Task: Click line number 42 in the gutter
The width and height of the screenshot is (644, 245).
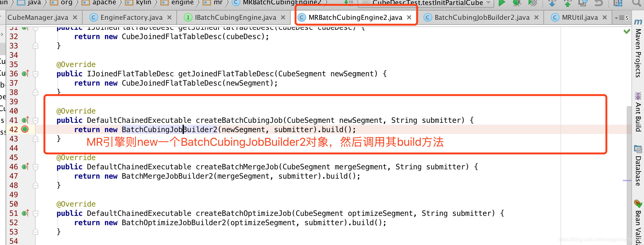Action: [14, 129]
